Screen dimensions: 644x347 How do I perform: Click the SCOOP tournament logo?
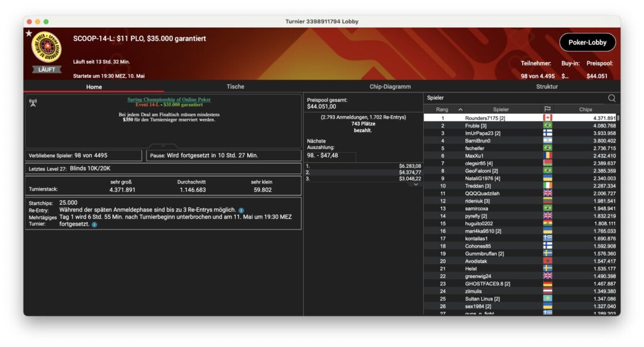pos(47,47)
